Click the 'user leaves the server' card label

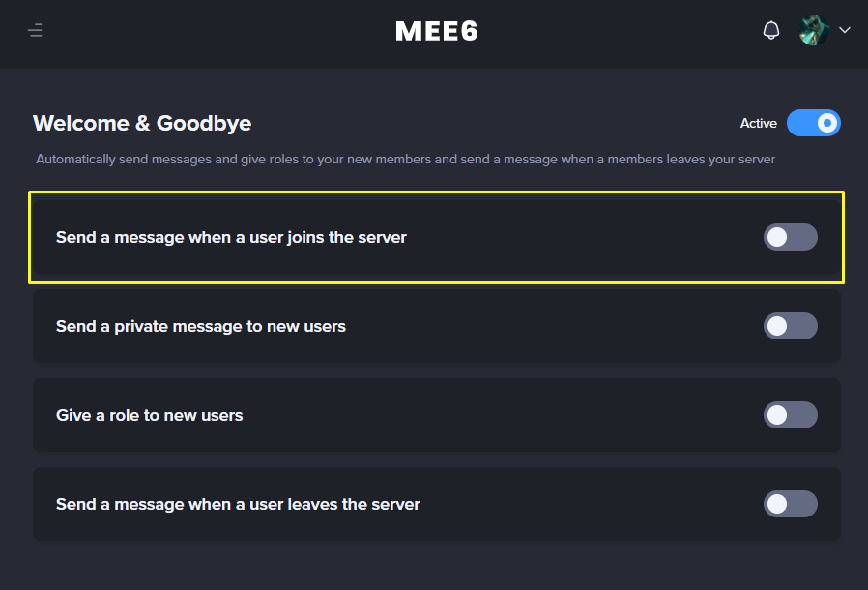(238, 504)
